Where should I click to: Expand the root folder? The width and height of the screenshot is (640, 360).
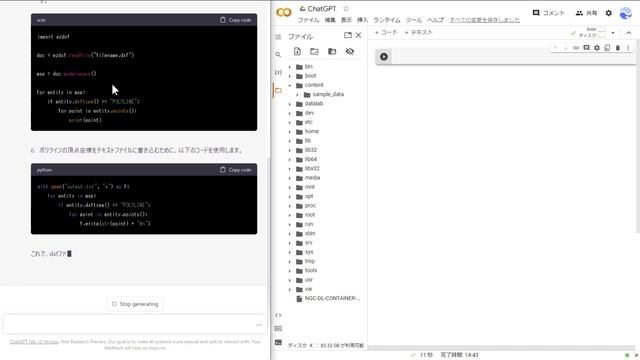point(290,215)
